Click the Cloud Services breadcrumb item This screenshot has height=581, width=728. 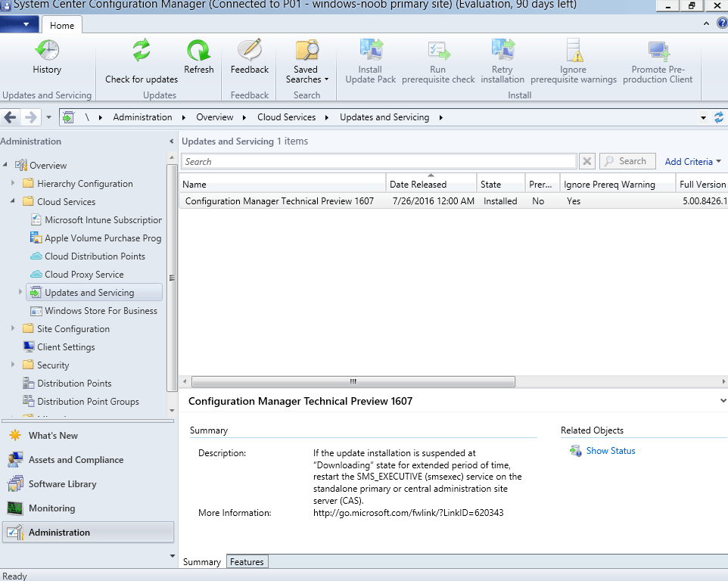click(x=287, y=117)
